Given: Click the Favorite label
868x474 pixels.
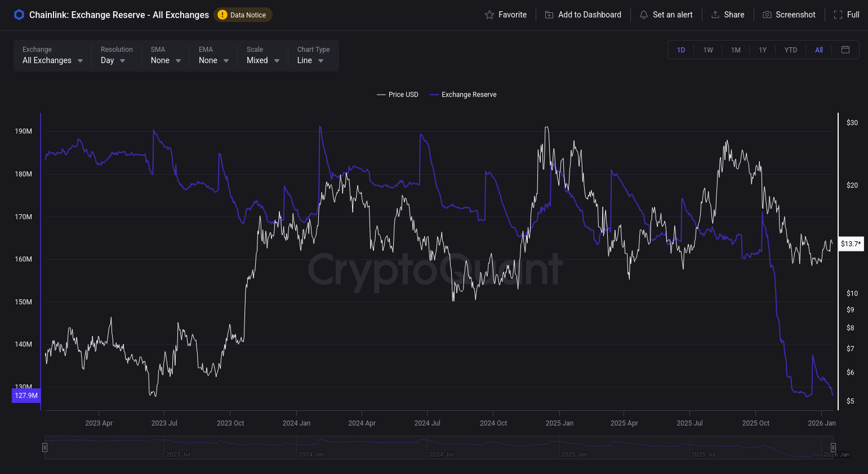Looking at the screenshot, I should pyautogui.click(x=513, y=15).
